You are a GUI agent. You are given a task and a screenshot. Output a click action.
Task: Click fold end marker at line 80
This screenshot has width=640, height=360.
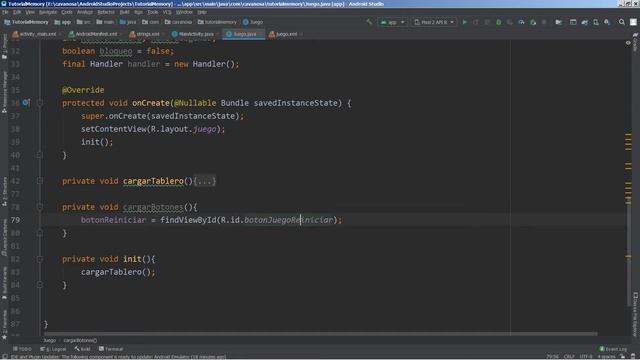(40, 233)
